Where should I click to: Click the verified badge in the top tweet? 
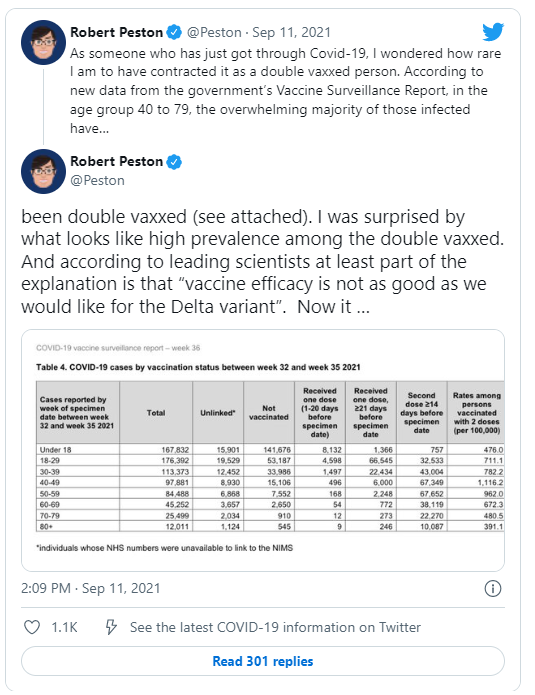(x=174, y=32)
